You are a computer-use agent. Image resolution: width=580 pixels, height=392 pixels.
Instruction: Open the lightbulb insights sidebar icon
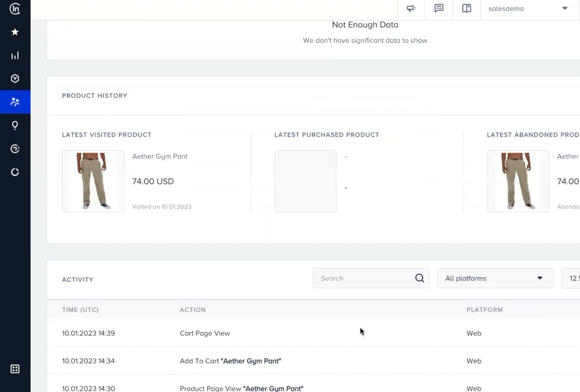(x=14, y=125)
